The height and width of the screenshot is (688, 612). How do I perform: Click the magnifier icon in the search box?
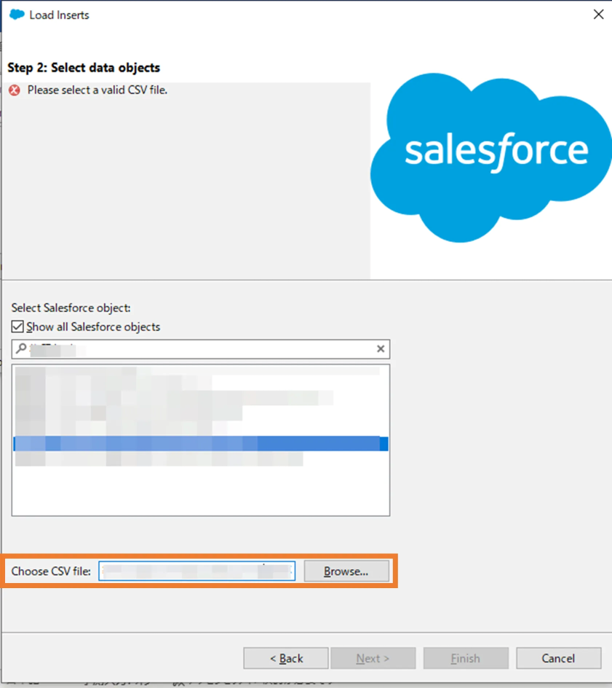21,349
